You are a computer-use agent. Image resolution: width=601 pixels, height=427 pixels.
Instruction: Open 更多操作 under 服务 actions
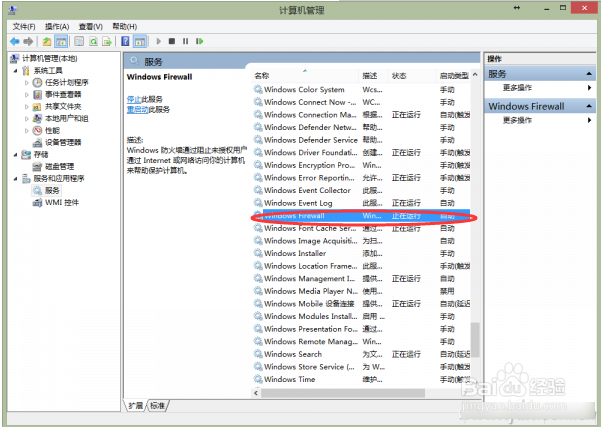[517, 88]
